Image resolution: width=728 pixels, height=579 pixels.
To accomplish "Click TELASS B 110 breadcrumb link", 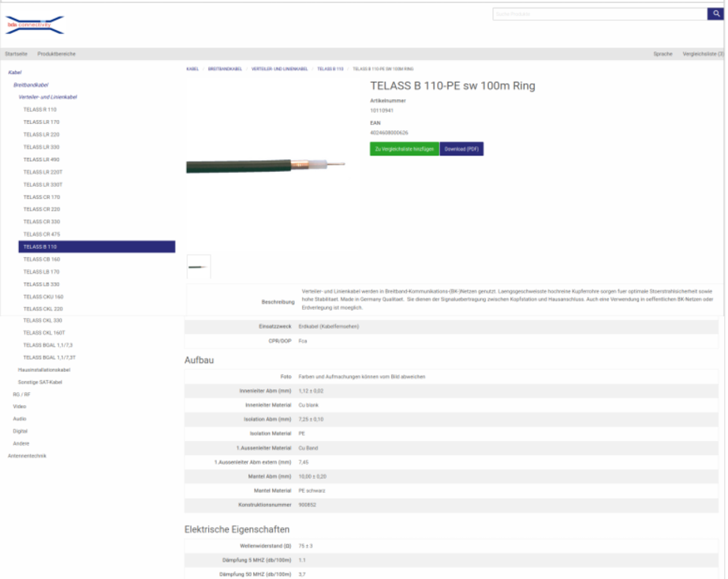I will [x=330, y=69].
